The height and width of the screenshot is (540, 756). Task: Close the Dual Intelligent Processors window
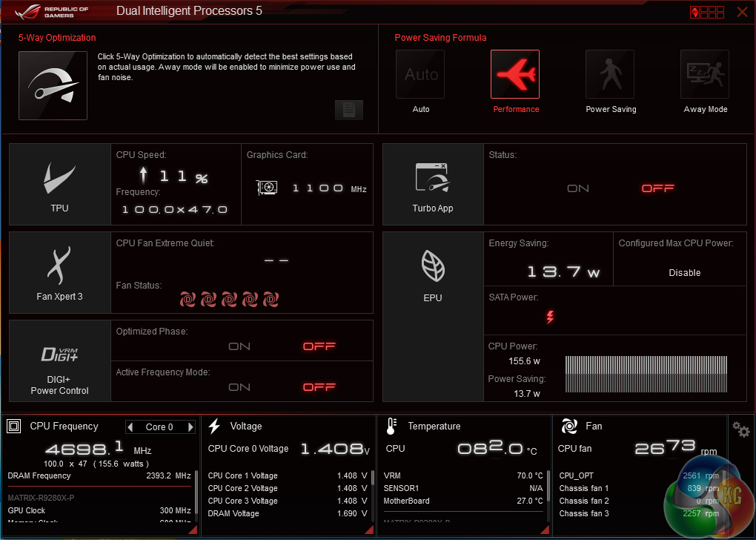tap(742, 12)
